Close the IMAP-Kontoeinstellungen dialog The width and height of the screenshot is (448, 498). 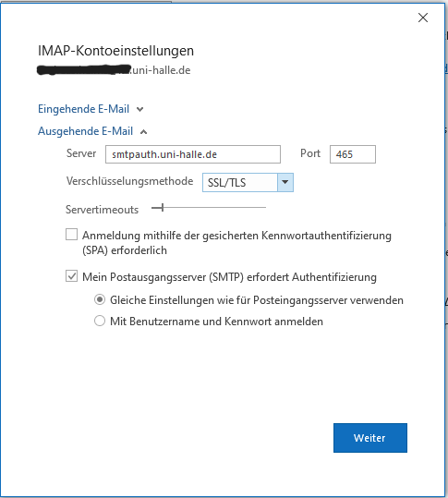(423, 18)
